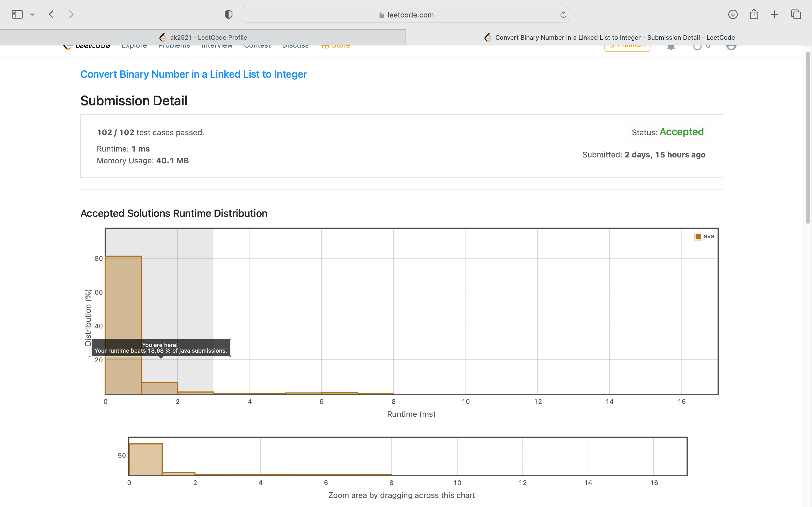This screenshot has height=507, width=812.
Task: Click the overview mini chart's first bar
Action: (145, 459)
